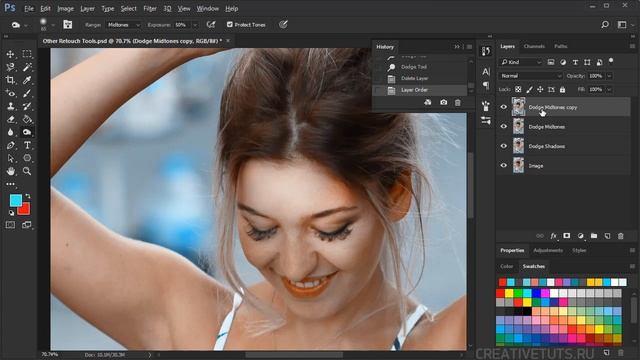Open the Image menu
Screen dimensions: 640x360
[x=65, y=8]
